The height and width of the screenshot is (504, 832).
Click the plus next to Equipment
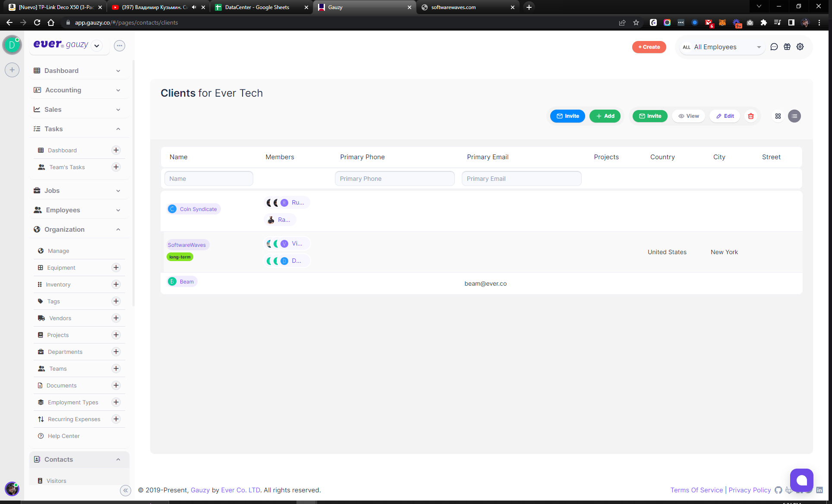tap(116, 268)
